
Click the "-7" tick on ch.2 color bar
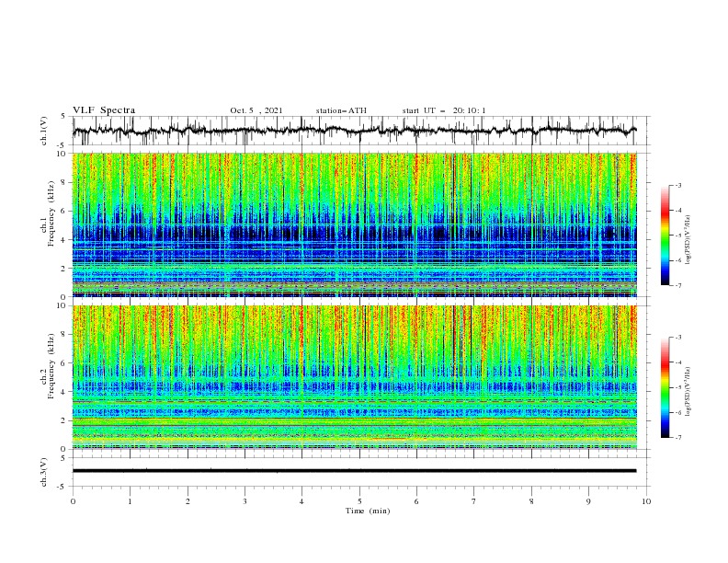[677, 438]
